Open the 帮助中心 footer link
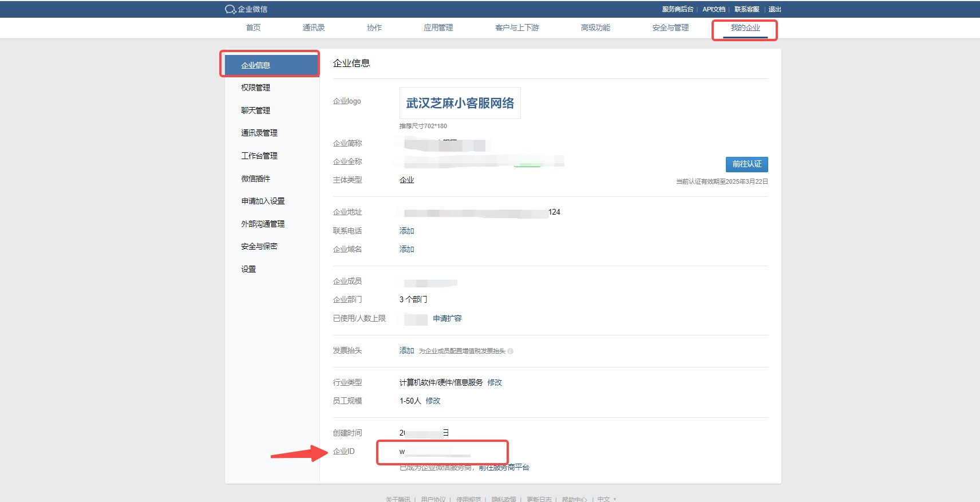Viewport: 980px width, 502px height. click(574, 499)
